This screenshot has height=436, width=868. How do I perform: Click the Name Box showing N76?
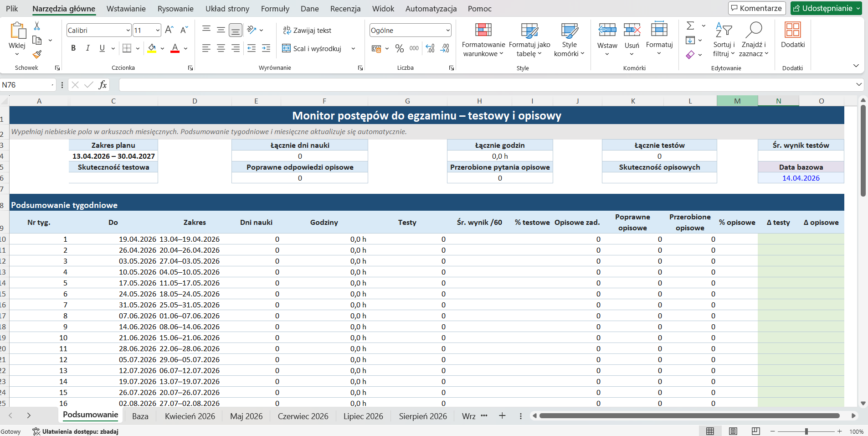point(27,85)
